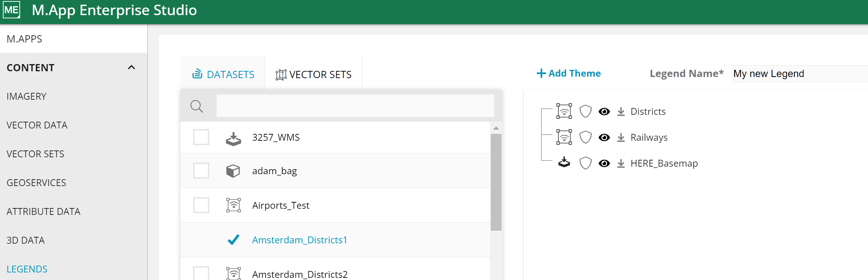Image resolution: width=868 pixels, height=280 pixels.
Task: Collapse the CONTENT section chevron
Action: click(x=131, y=68)
